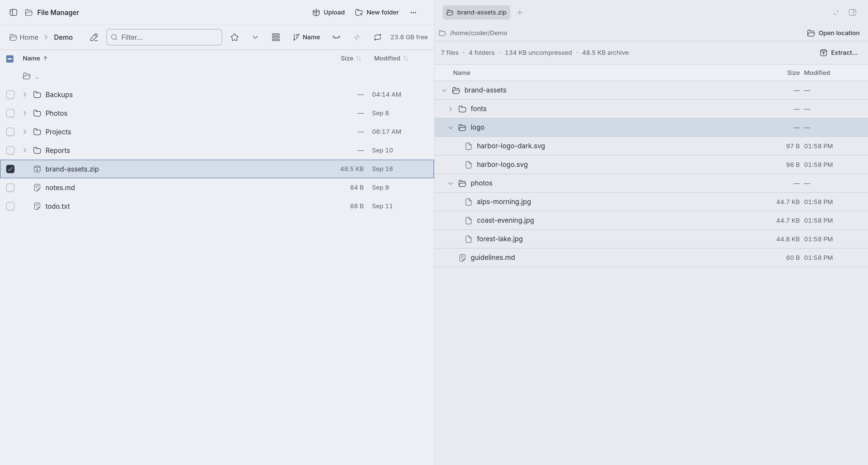Collapse the photos folder in archive
This screenshot has width=868, height=465.
(451, 183)
